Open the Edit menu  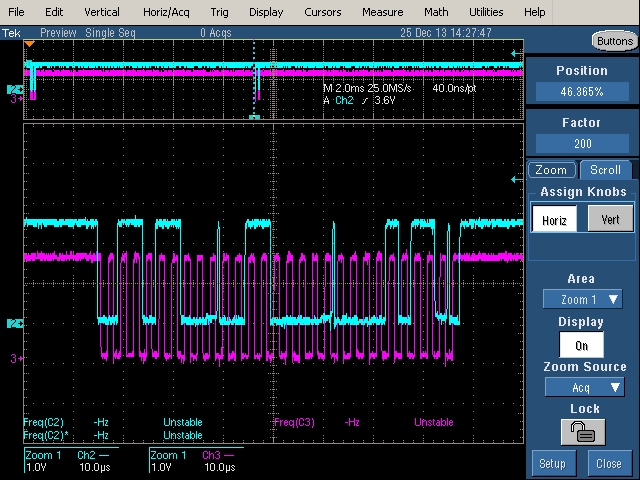coord(54,12)
